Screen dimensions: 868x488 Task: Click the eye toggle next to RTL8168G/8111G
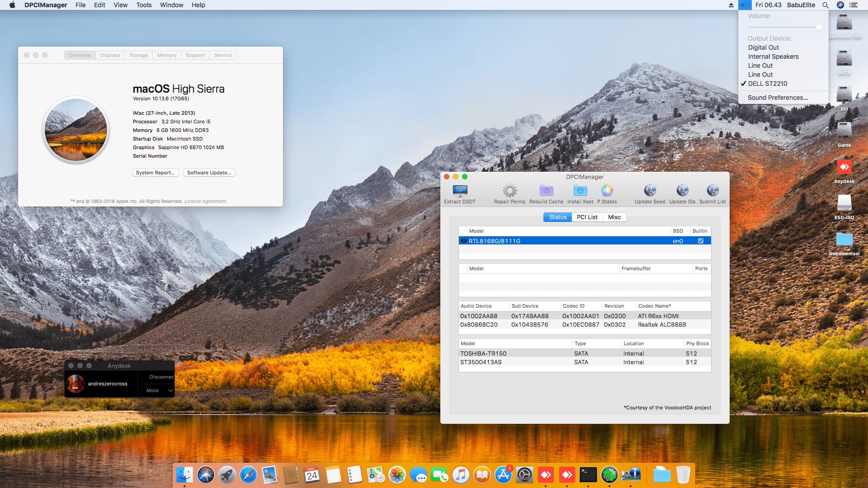(464, 241)
